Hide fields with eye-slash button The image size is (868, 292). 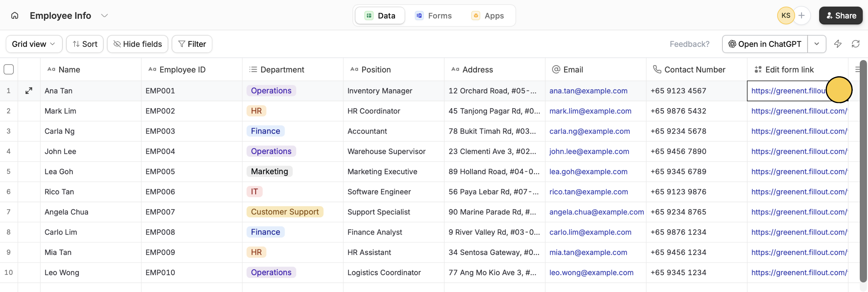click(138, 44)
